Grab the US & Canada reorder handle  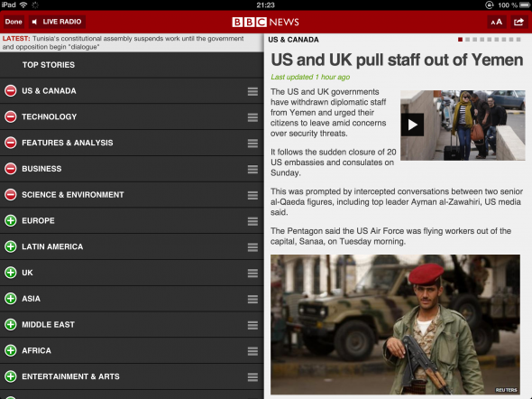(252, 91)
